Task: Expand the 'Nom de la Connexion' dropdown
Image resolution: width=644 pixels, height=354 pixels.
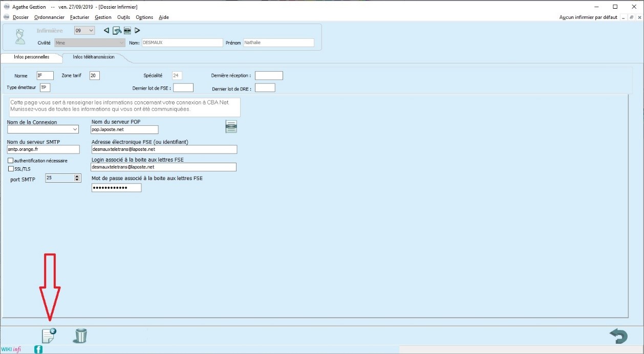Action: (75, 129)
